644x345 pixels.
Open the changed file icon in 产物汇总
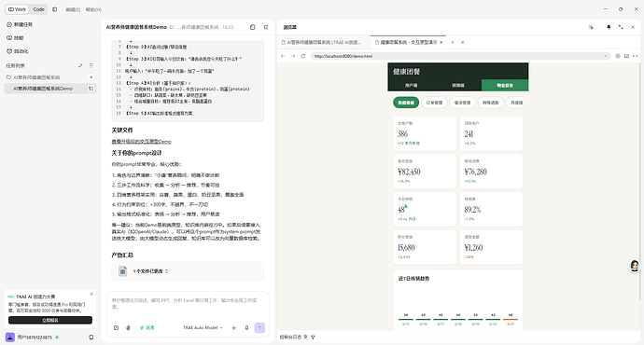(123, 271)
